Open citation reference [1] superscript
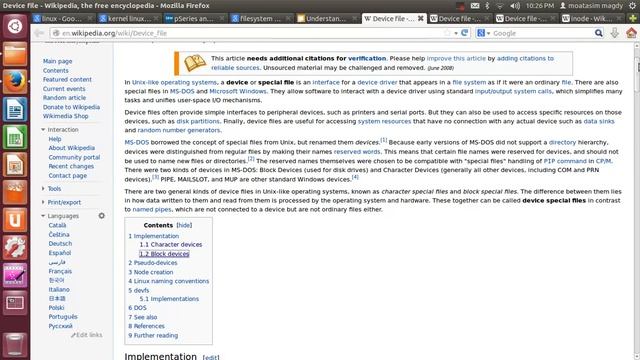The width and height of the screenshot is (640, 360). 384,140
